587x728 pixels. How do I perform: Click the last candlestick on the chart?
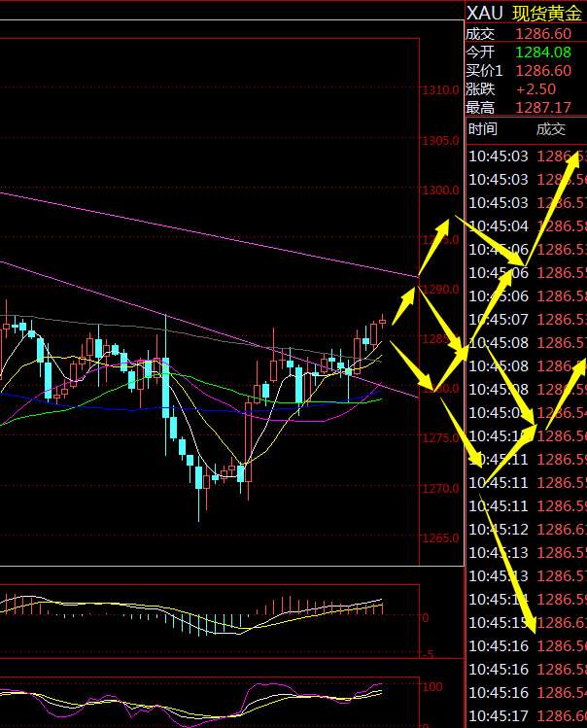click(383, 321)
